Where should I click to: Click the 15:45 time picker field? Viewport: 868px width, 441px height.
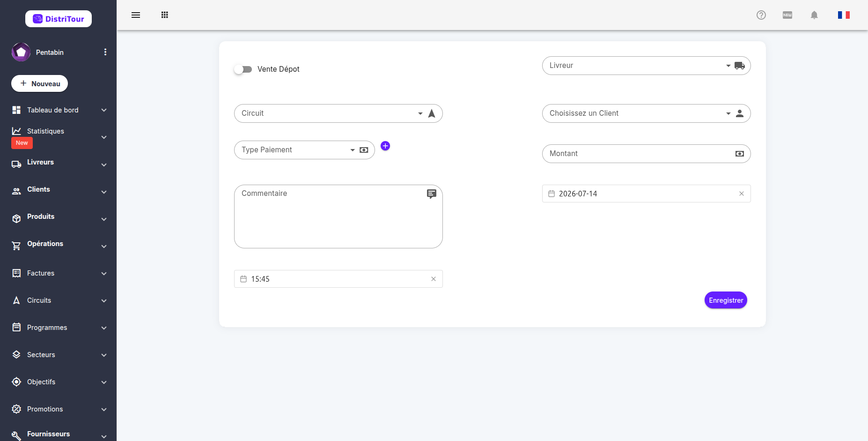pyautogui.click(x=338, y=279)
